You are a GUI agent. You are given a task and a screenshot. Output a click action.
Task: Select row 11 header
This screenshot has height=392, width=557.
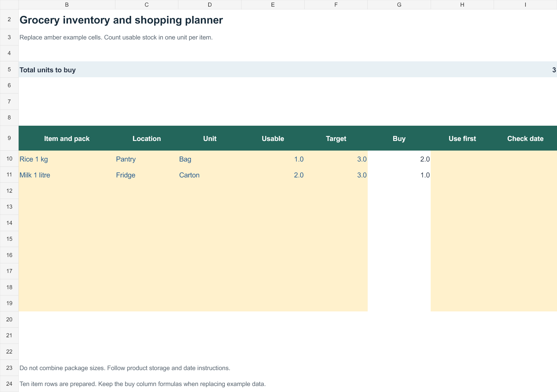9,174
